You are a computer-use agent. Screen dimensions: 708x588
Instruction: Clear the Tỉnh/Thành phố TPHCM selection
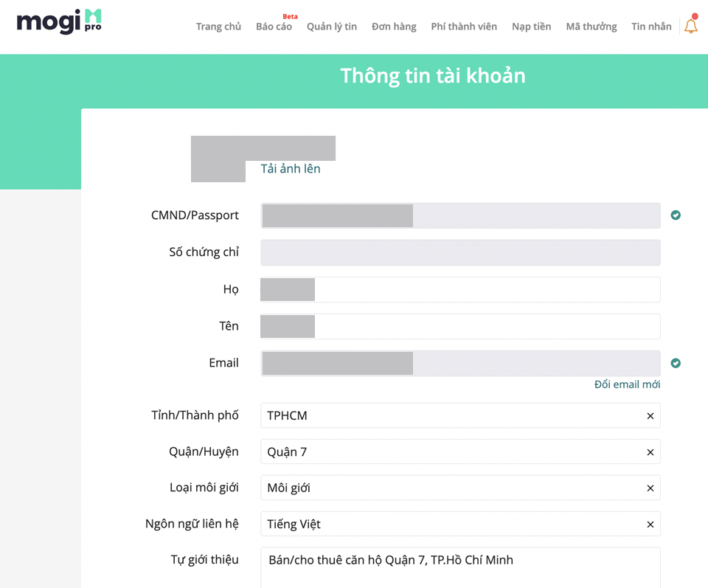pos(650,416)
